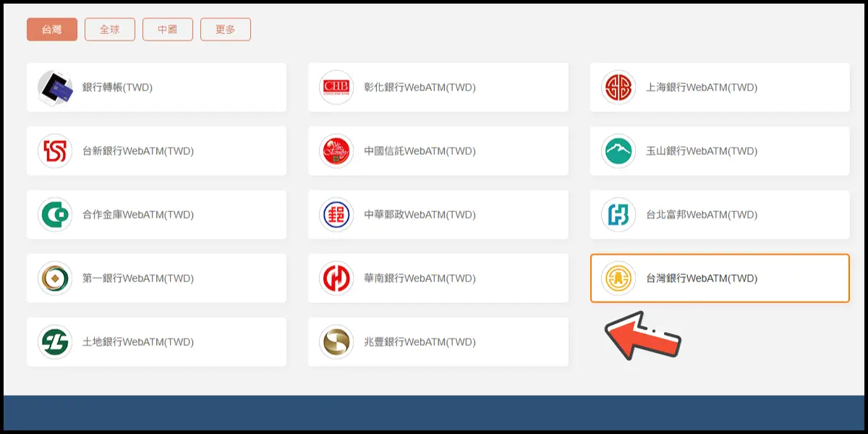
Task: Pick 台新銀行WebATM(TWD) payment
Action: (x=156, y=151)
